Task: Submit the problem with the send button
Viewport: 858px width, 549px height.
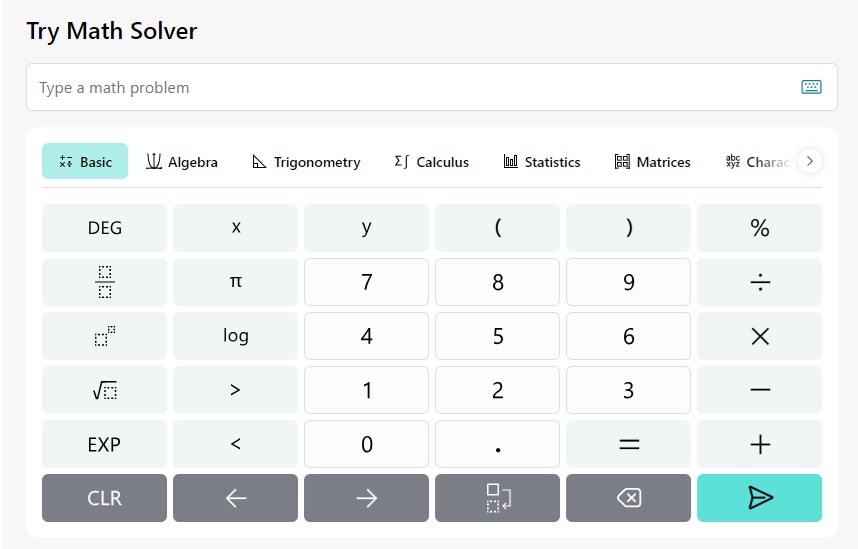Action: coord(760,498)
